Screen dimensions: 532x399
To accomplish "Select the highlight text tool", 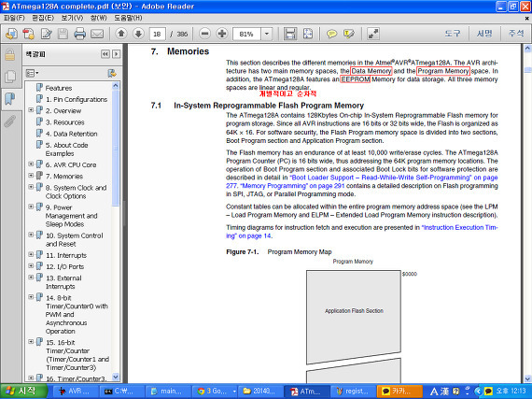I will tap(349, 34).
